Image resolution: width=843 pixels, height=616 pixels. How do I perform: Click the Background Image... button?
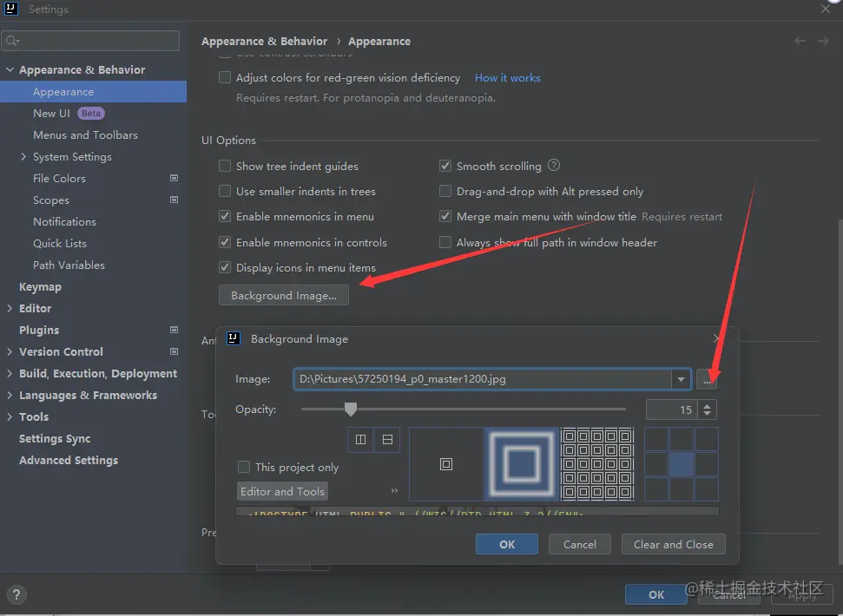284,295
